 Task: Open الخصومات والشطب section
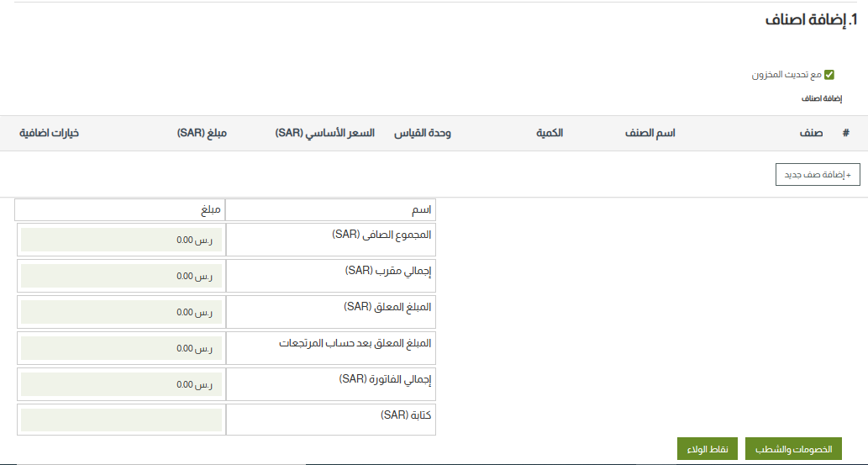pos(793,449)
